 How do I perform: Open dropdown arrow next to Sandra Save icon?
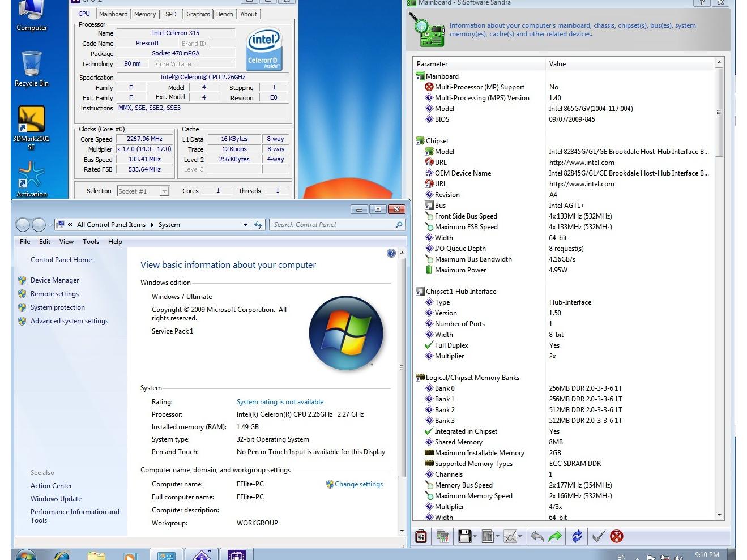475,536
